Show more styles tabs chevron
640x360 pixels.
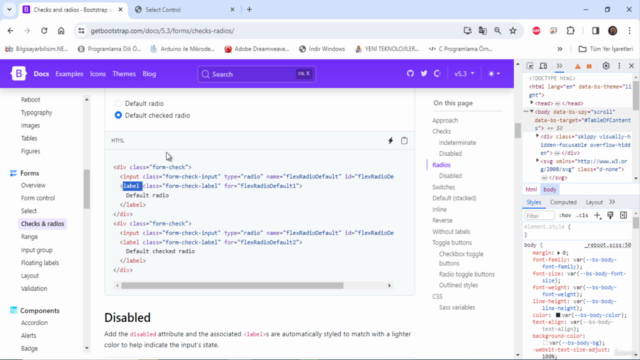(x=612, y=202)
